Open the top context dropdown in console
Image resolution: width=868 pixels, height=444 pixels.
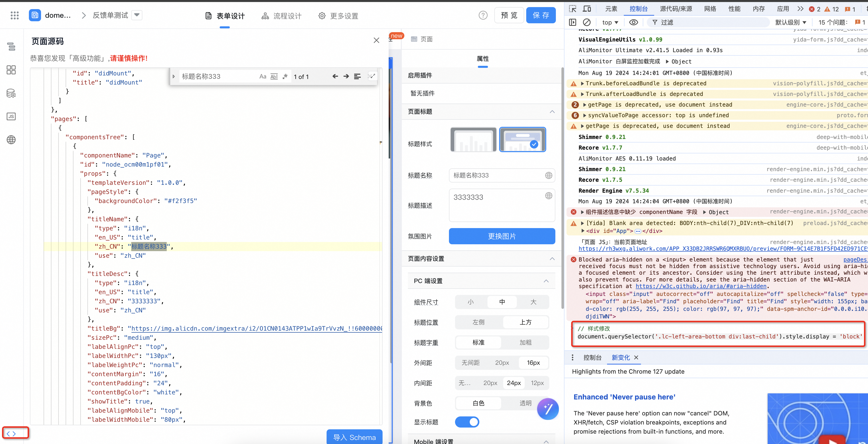tap(610, 23)
